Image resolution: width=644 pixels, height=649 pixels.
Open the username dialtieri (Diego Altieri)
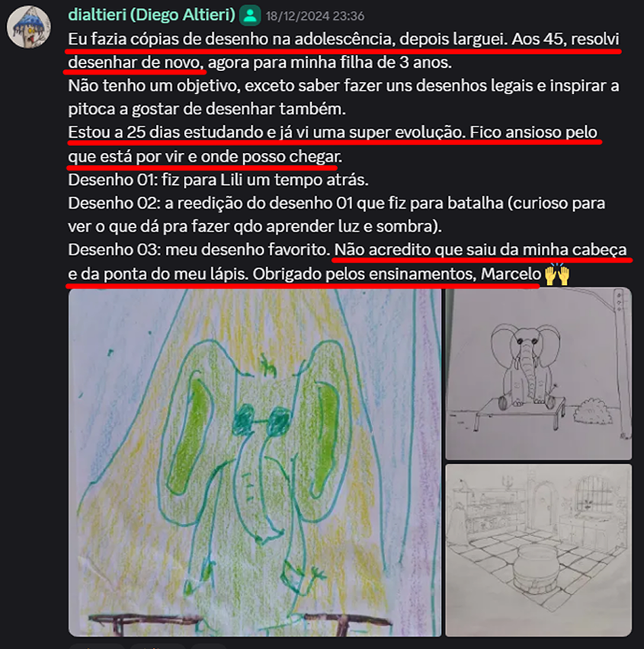[152, 15]
